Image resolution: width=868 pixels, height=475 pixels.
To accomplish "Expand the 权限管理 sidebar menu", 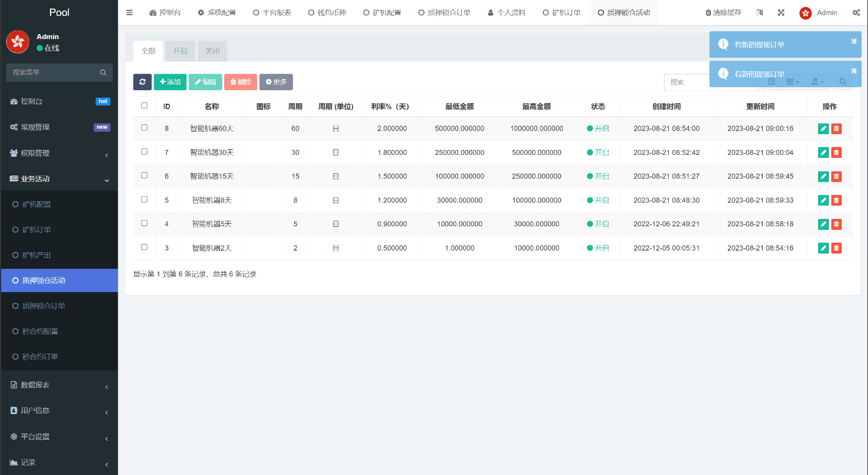I will tap(59, 154).
